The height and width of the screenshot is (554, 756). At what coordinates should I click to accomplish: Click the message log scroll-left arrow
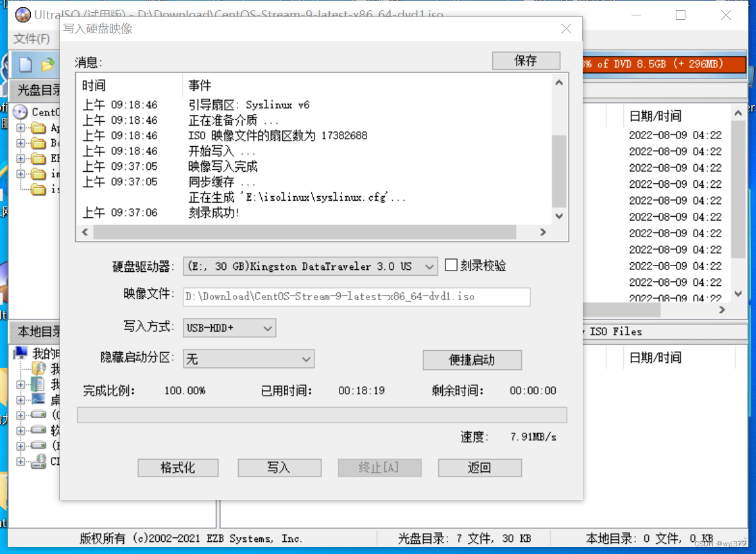pos(85,232)
